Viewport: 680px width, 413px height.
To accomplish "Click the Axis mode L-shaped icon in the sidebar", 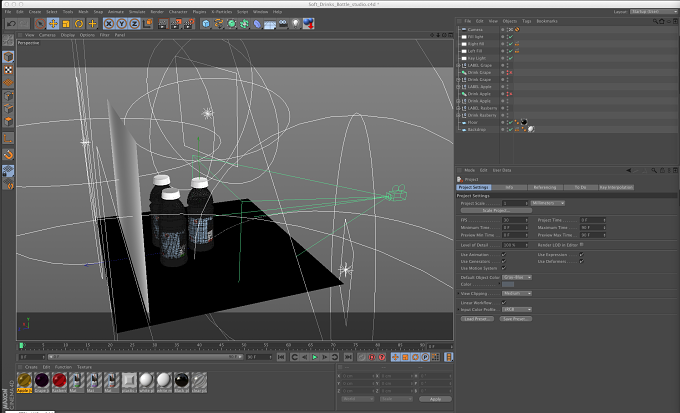I will click(8, 138).
